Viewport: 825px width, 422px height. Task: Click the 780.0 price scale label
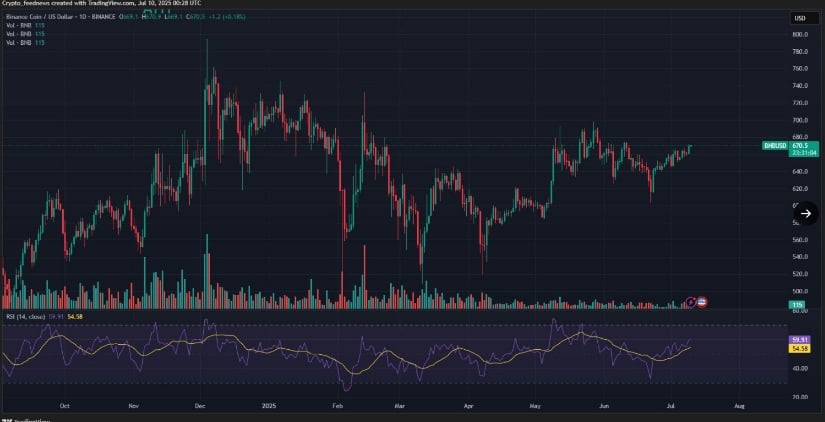pos(800,52)
